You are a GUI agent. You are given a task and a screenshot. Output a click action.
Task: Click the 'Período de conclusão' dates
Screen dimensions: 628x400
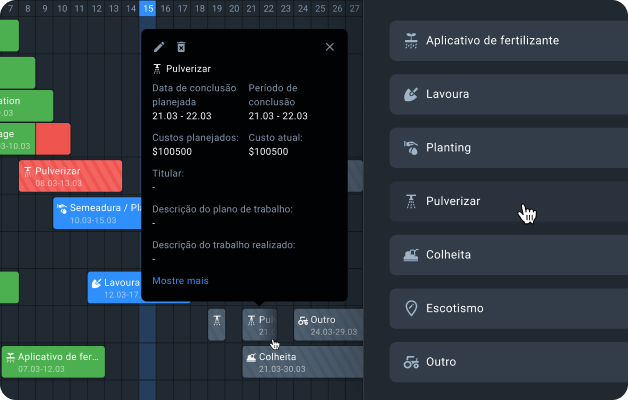[x=278, y=116]
